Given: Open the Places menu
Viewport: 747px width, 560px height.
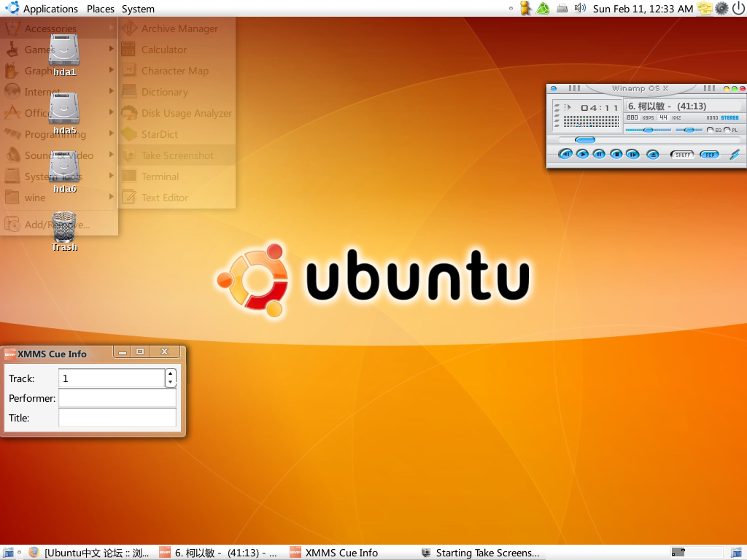Looking at the screenshot, I should (101, 9).
